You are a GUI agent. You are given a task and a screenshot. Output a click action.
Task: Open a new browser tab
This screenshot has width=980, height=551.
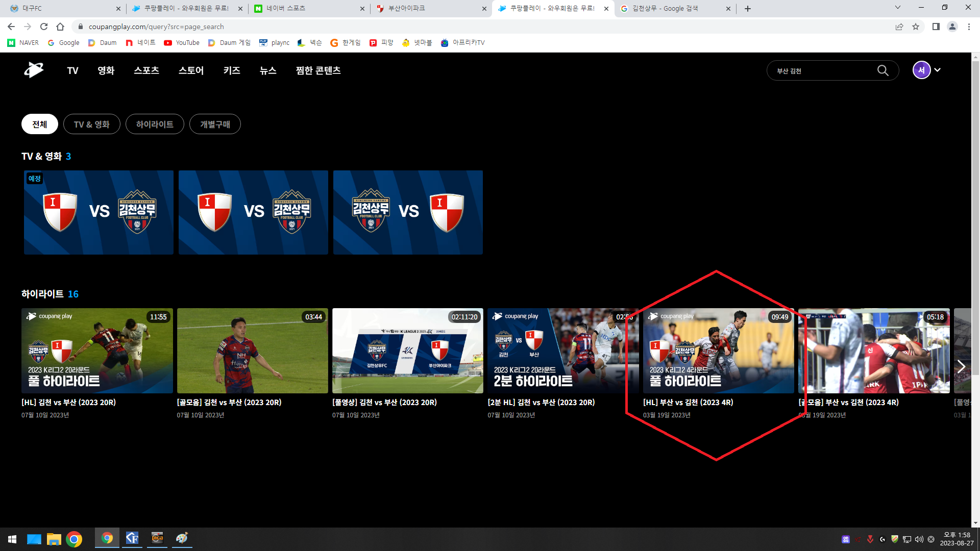click(x=748, y=9)
